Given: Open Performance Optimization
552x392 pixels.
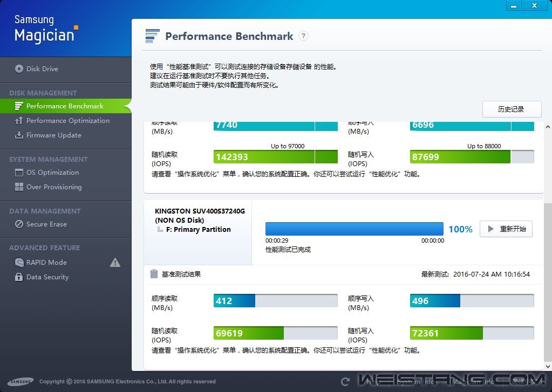Looking at the screenshot, I should click(65, 120).
